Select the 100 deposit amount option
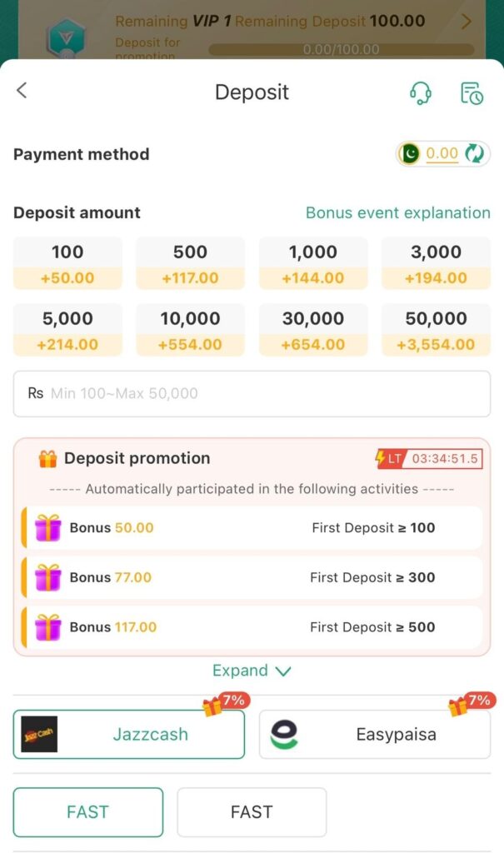Screen dimensions: 504x853 point(67,263)
